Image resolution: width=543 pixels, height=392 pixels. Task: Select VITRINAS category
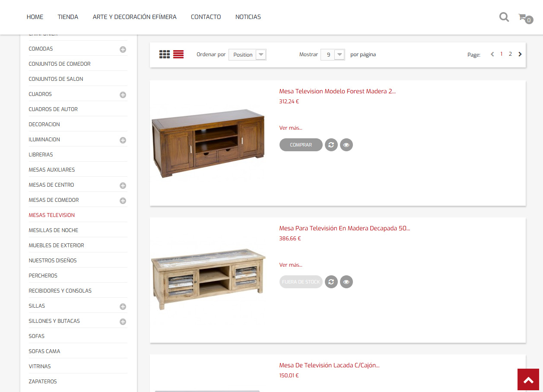tap(40, 367)
